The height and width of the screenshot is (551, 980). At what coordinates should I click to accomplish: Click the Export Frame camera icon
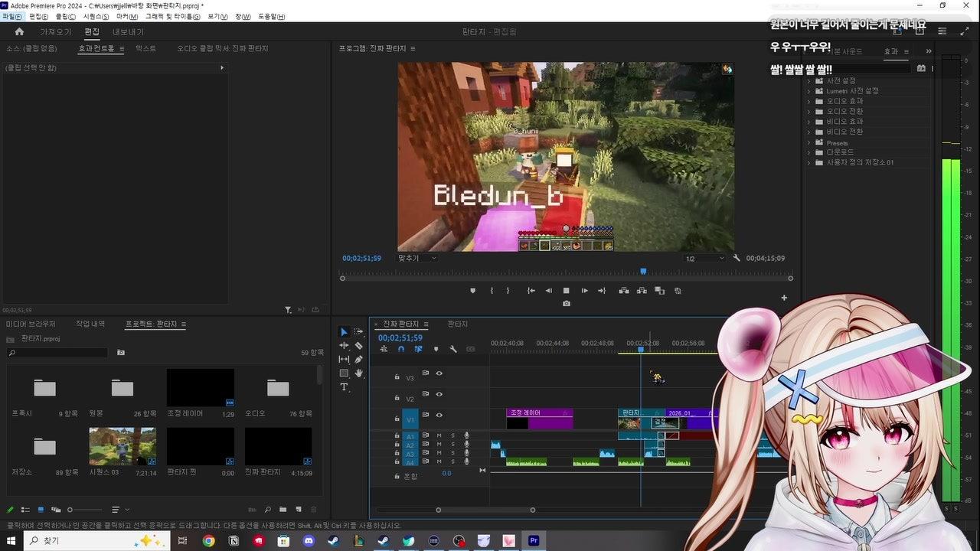pyautogui.click(x=566, y=304)
